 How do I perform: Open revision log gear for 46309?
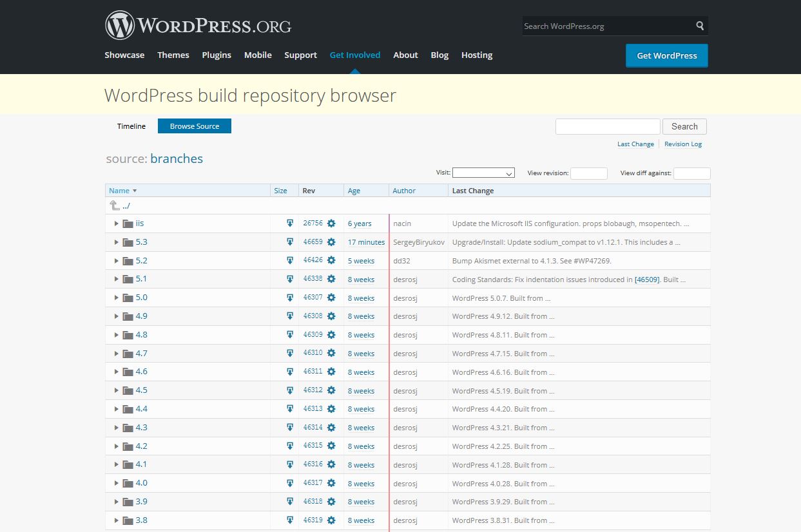point(331,335)
